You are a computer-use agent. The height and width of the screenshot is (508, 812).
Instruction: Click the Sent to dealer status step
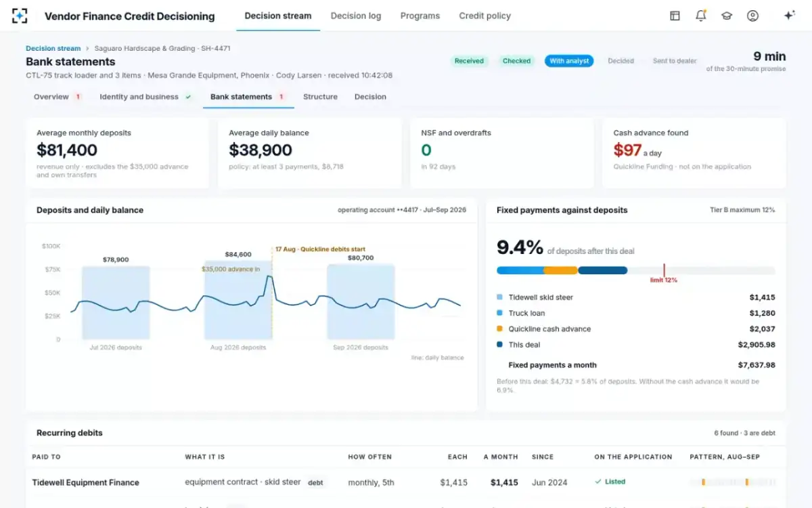click(674, 61)
